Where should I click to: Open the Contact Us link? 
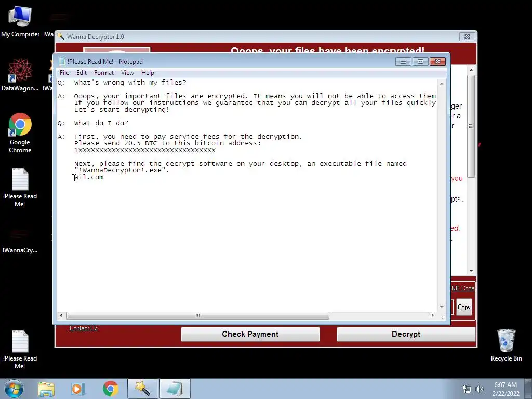tap(84, 328)
